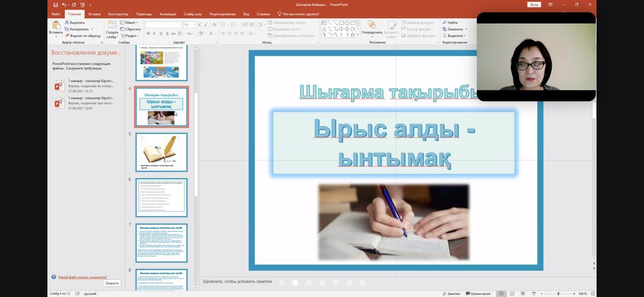644x297 pixels.
Task: Click the Закрыть button in the recovery pane
Action: click(x=112, y=283)
